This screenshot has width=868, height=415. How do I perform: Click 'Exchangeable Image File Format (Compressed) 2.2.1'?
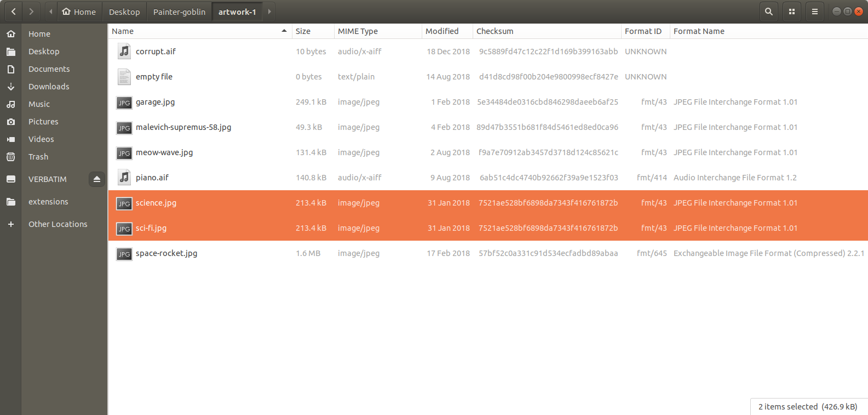pos(769,253)
